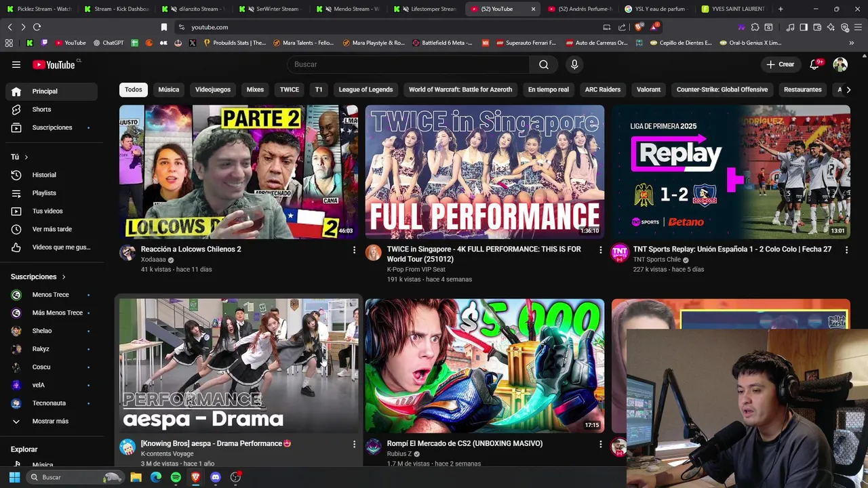Open options for Rompí El Mercado de CS2
This screenshot has height=488, width=868.
(600, 444)
